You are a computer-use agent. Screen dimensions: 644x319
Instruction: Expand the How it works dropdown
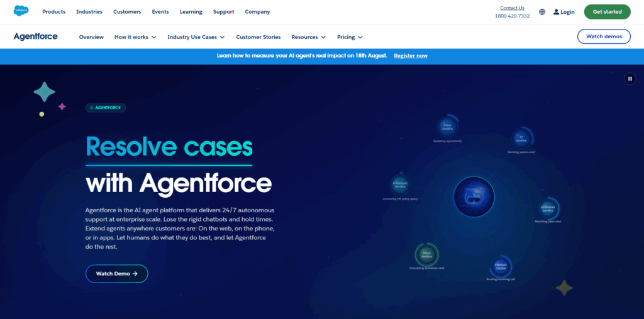pos(135,37)
